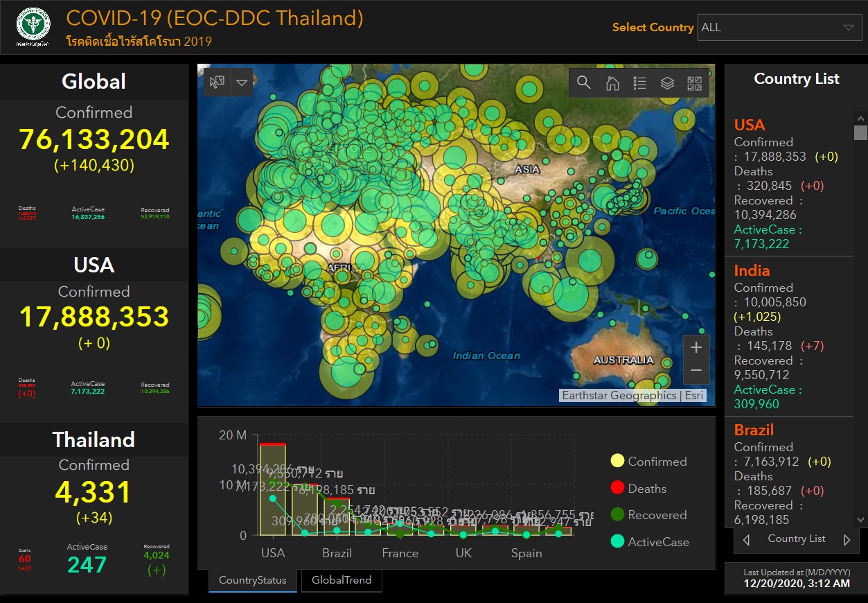Switch to the GlobalTrend tab
The image size is (868, 603).
342,580
